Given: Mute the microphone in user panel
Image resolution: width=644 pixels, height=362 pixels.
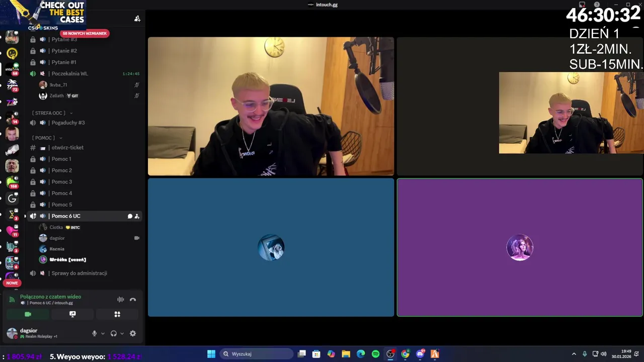Looking at the screenshot, I should tap(94, 333).
